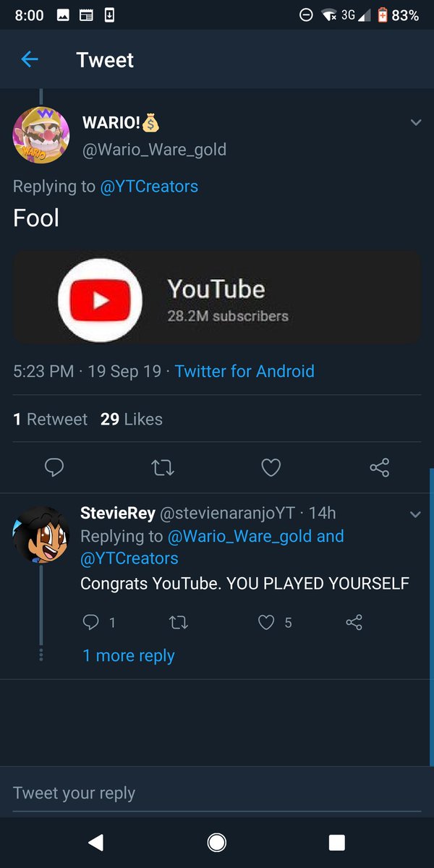Open the YouTube 28.2M subscribers image

click(217, 297)
